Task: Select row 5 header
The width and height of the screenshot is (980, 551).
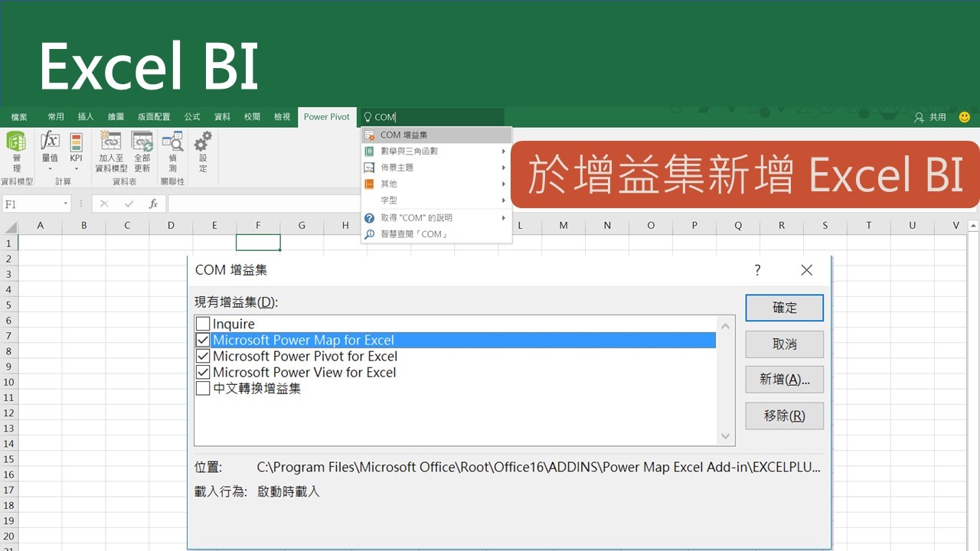Action: tap(8, 305)
